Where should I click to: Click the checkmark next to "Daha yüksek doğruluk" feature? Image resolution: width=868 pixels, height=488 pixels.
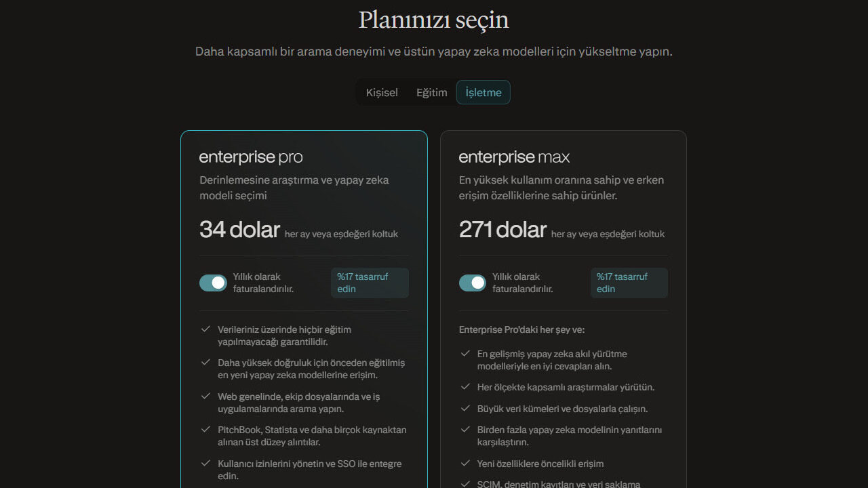206,363
